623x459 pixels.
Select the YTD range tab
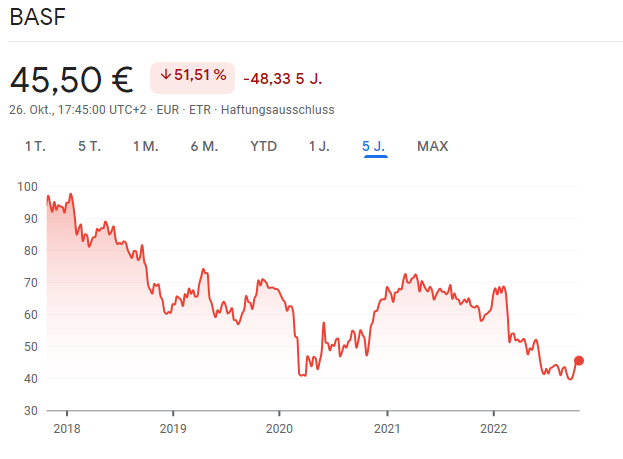263,146
